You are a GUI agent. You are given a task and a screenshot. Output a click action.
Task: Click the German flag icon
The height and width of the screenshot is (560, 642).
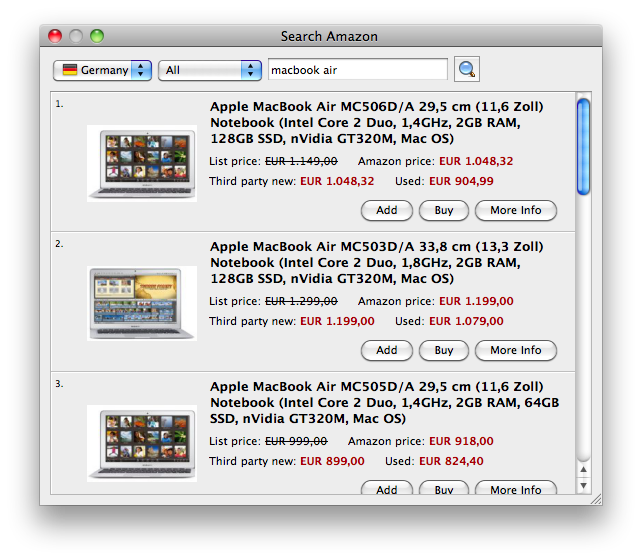coord(70,70)
